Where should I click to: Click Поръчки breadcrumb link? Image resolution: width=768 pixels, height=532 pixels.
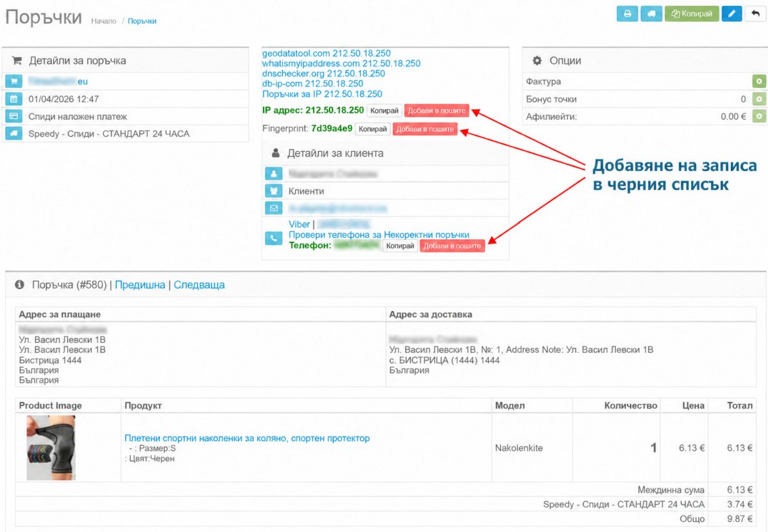click(142, 21)
